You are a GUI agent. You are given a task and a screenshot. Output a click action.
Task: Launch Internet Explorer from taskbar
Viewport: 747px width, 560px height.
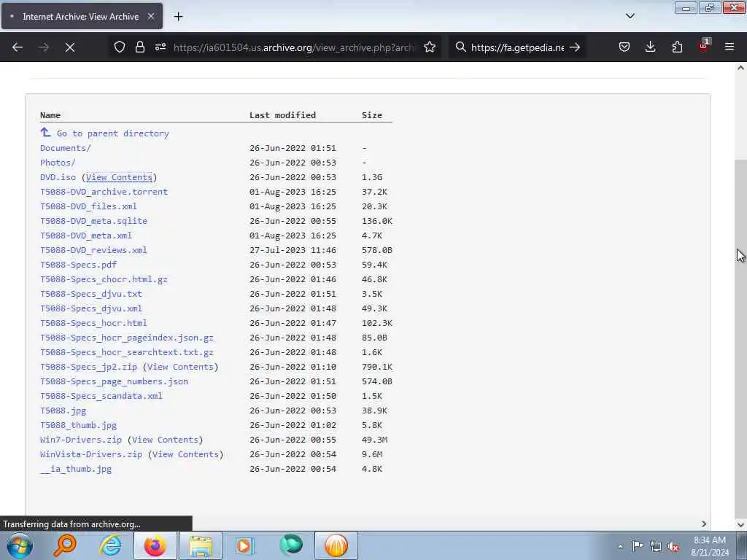(x=110, y=545)
